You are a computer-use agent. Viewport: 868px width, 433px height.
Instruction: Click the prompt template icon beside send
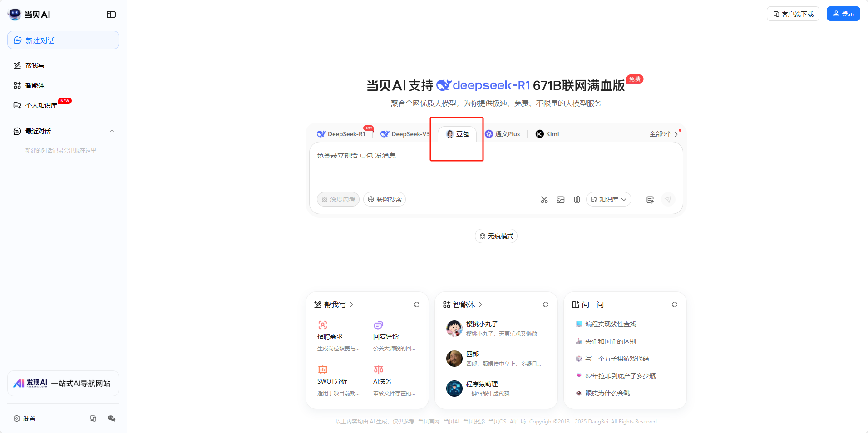tap(650, 200)
